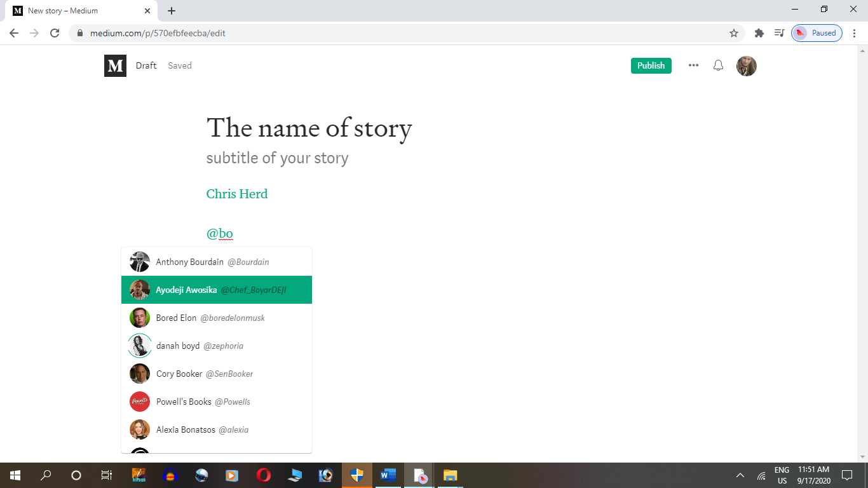Click the @alexia handle text
868x488 pixels.
(234, 430)
